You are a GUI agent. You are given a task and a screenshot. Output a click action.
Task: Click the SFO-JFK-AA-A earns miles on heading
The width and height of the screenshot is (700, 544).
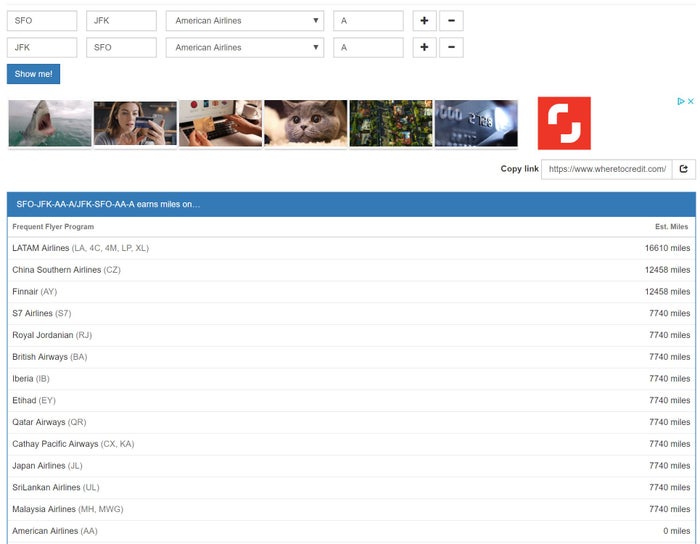(108, 204)
